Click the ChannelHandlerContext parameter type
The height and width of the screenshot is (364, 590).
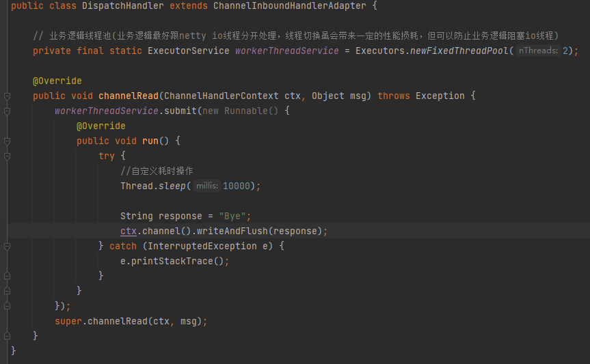click(222, 96)
